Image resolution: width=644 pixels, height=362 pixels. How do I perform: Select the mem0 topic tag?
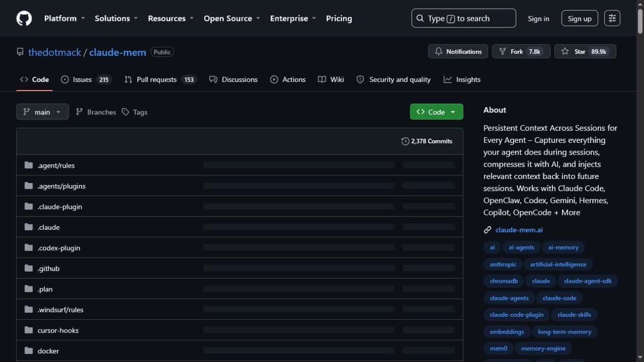[498, 348]
